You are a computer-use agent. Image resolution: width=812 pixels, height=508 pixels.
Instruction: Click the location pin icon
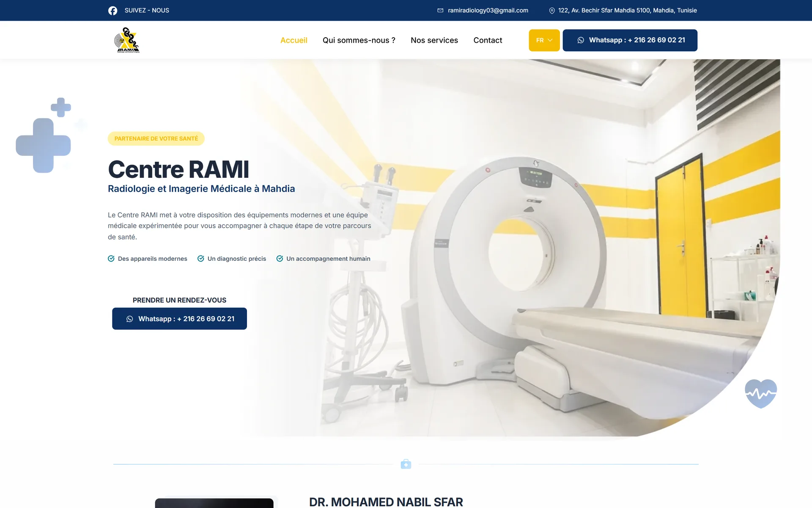tap(552, 11)
